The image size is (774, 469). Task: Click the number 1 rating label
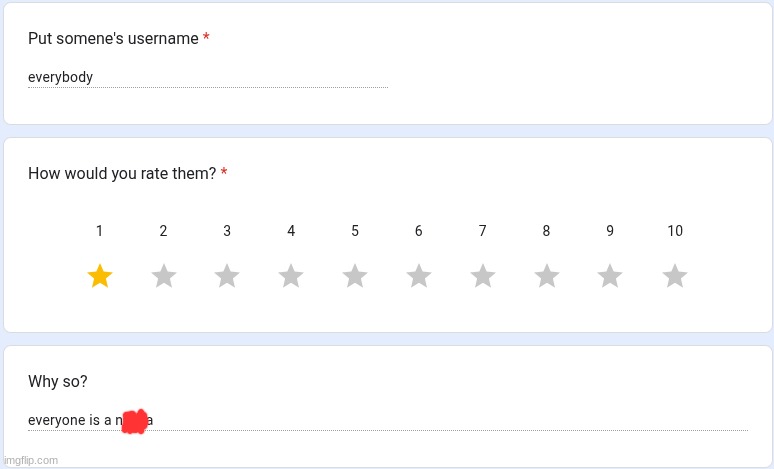(99, 231)
